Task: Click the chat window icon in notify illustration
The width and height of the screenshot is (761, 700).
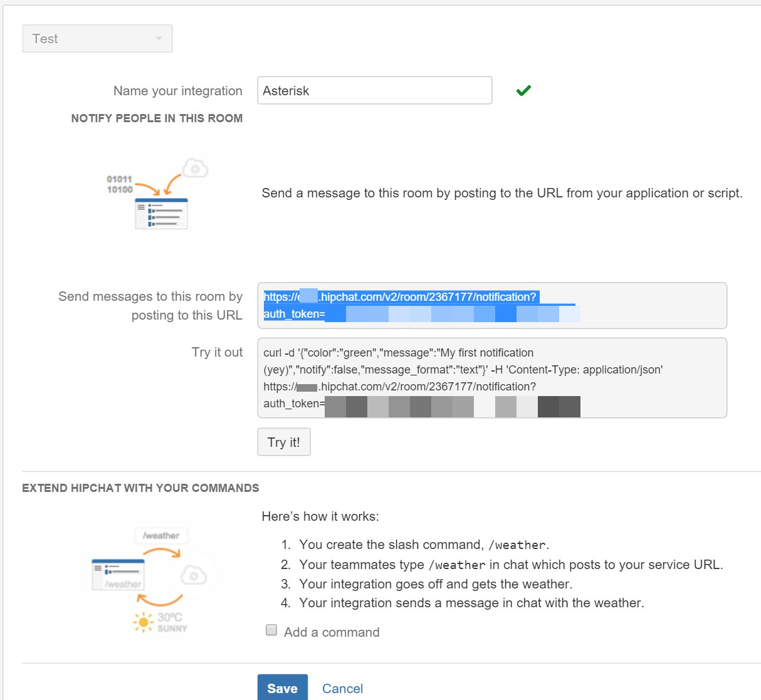Action: (x=162, y=214)
